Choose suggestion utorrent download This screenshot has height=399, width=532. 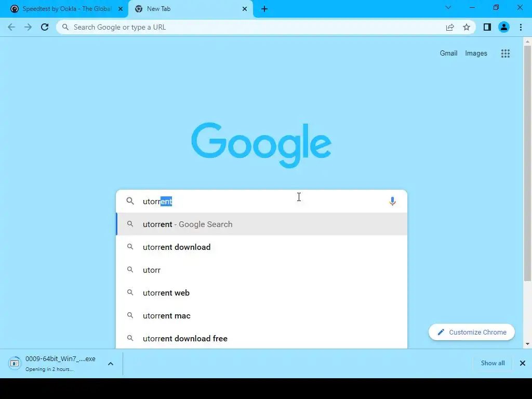262,247
